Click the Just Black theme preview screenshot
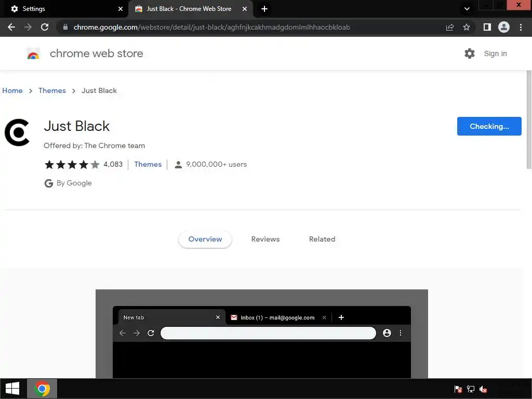 (x=262, y=334)
